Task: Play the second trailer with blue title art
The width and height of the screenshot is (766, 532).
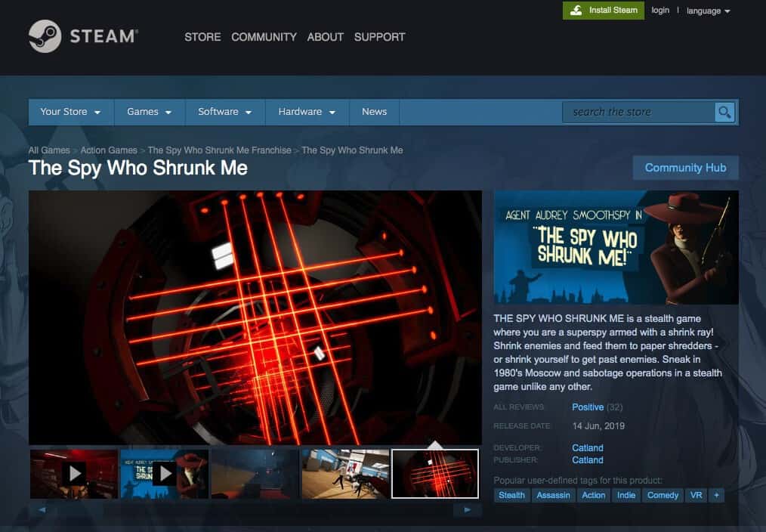Action: pos(165,473)
